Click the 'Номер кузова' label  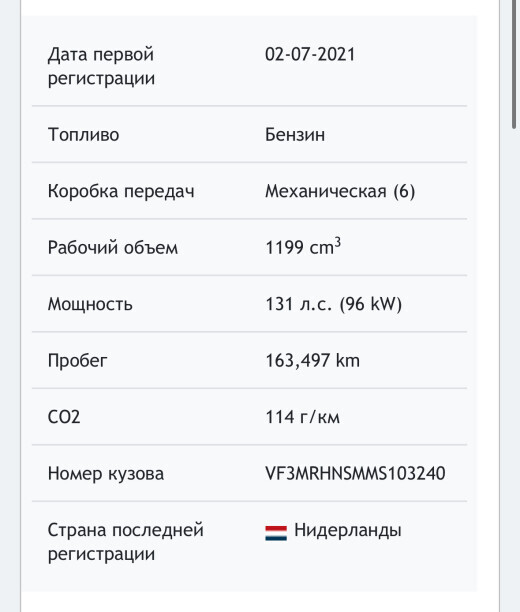pos(106,474)
